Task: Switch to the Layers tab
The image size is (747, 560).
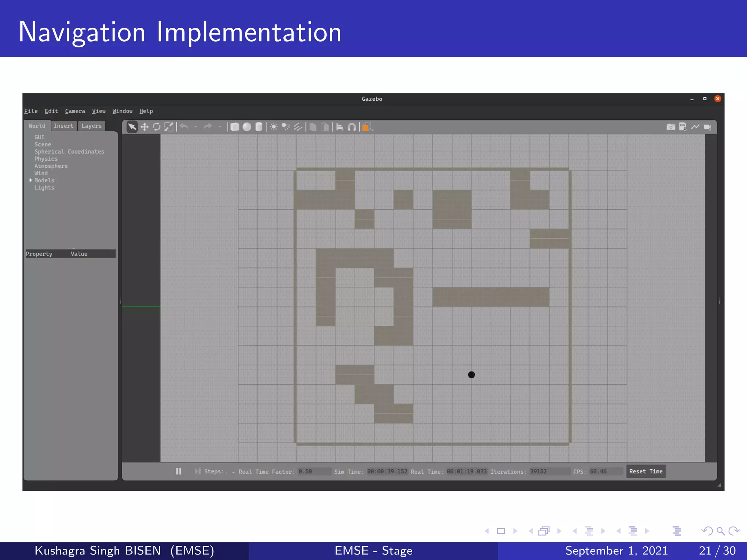Action: coord(92,126)
